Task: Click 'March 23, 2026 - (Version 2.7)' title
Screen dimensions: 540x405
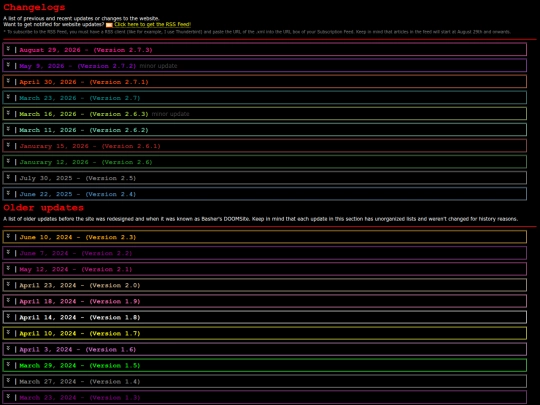Action: point(80,98)
